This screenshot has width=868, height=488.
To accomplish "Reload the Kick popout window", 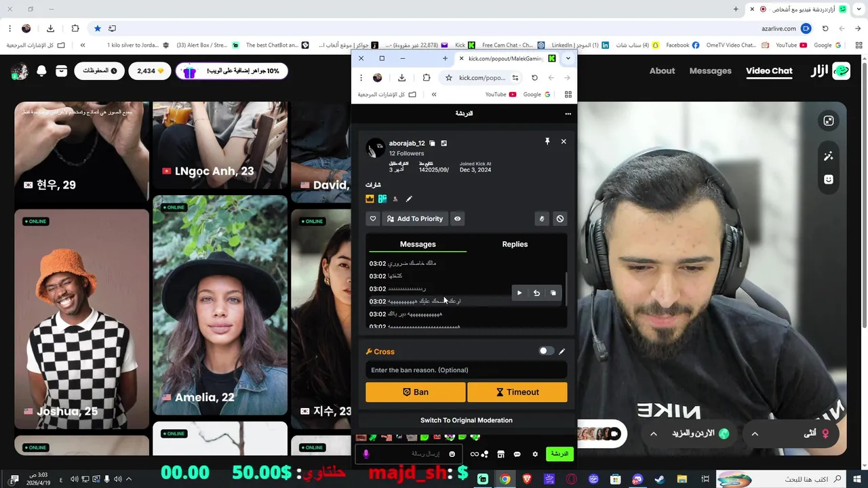I will 534,78.
